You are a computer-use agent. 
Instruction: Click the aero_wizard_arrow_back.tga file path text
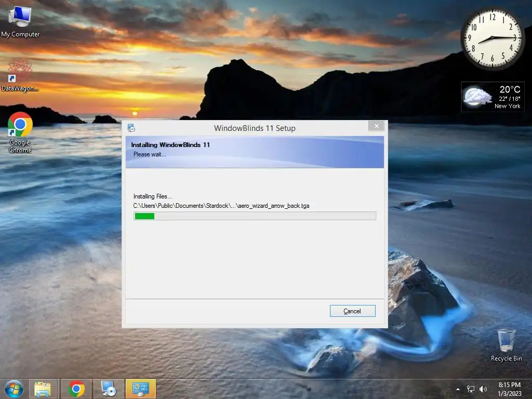tap(221, 206)
